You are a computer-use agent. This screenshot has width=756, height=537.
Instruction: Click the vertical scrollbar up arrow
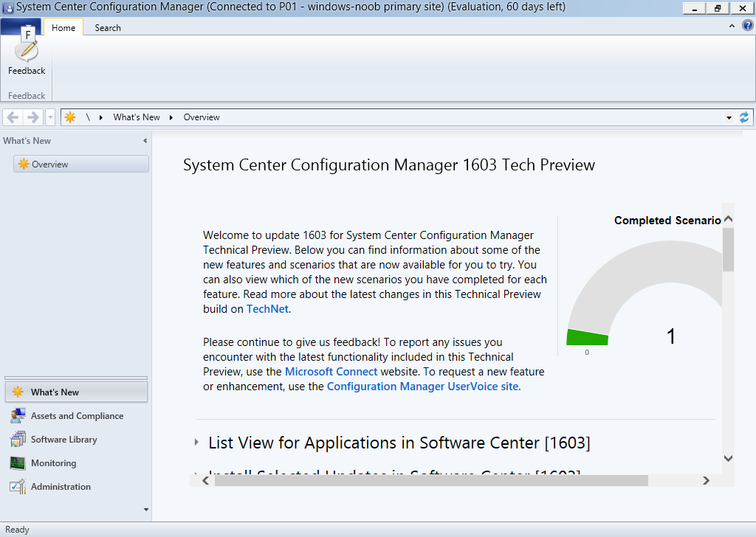729,219
